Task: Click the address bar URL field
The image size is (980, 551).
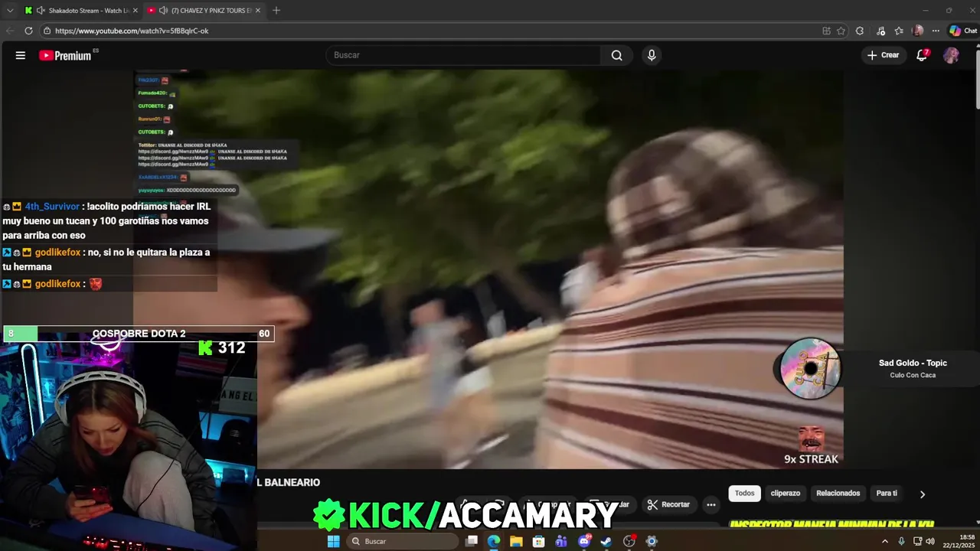Action: 429,31
